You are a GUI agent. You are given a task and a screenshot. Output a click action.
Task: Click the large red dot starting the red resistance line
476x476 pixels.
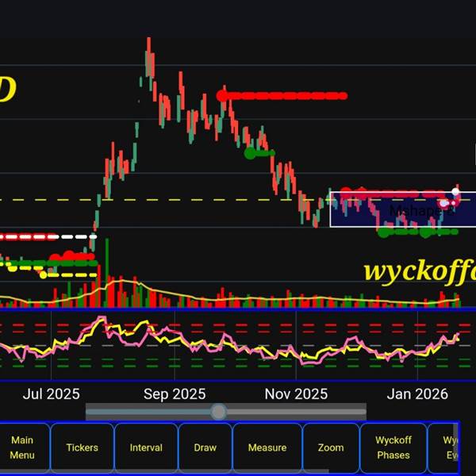pos(222,96)
